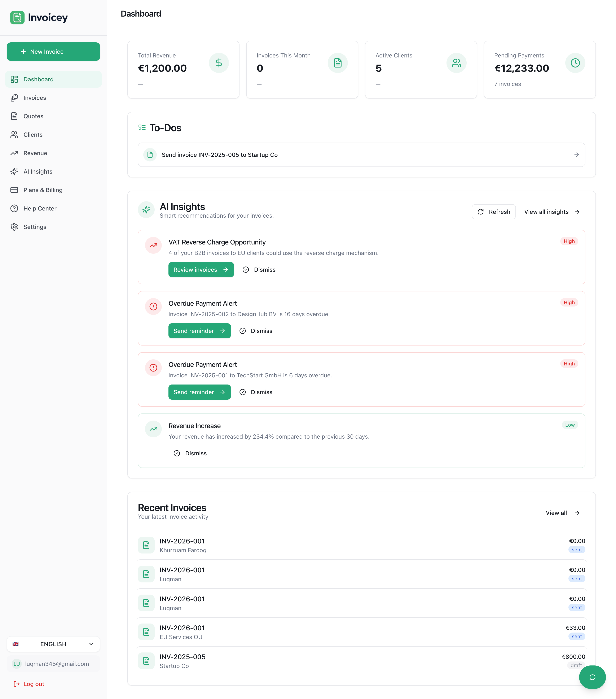Select the Quotes icon in the sidebar
Viewport: 616px width, 699px height.
click(14, 116)
